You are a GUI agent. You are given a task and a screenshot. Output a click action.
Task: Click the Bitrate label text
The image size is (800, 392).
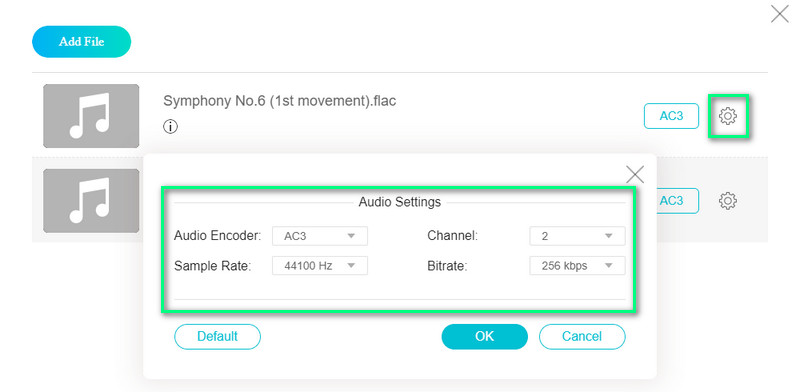tap(447, 266)
